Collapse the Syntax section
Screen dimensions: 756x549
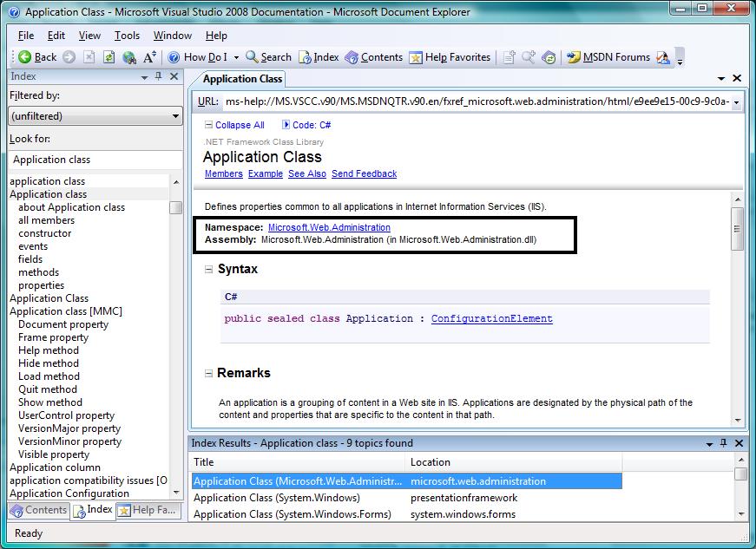point(209,270)
